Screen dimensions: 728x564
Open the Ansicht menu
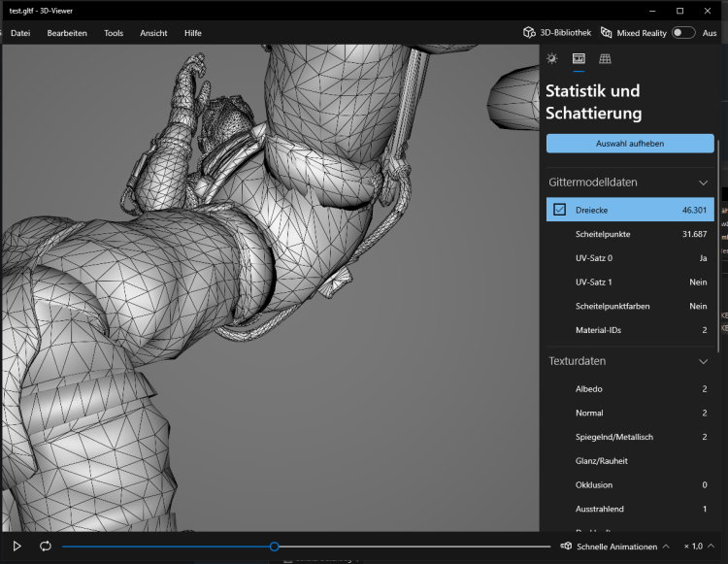[153, 33]
